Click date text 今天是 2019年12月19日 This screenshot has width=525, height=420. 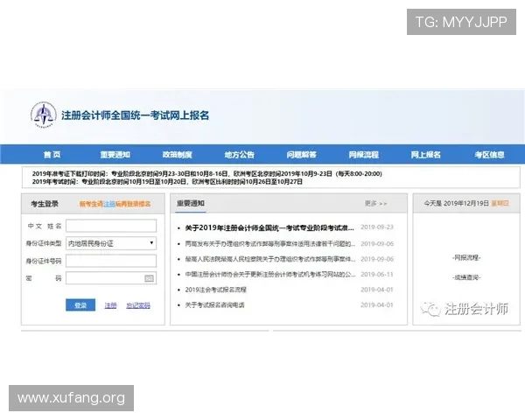(x=457, y=203)
